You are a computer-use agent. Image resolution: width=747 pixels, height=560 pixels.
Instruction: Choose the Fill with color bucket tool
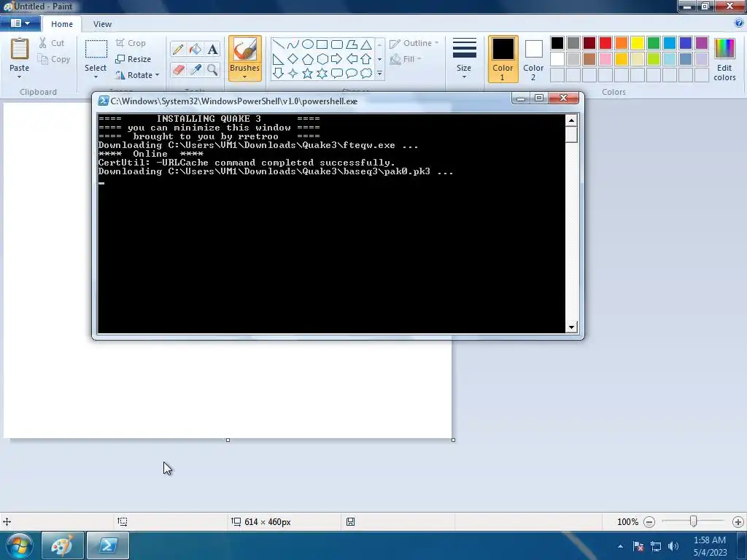[x=196, y=49]
